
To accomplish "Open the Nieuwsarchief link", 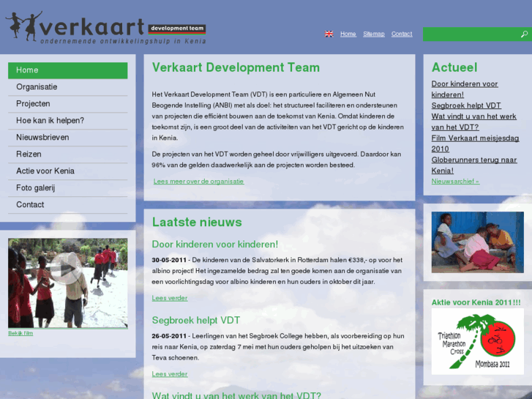I will pyautogui.click(x=455, y=182).
